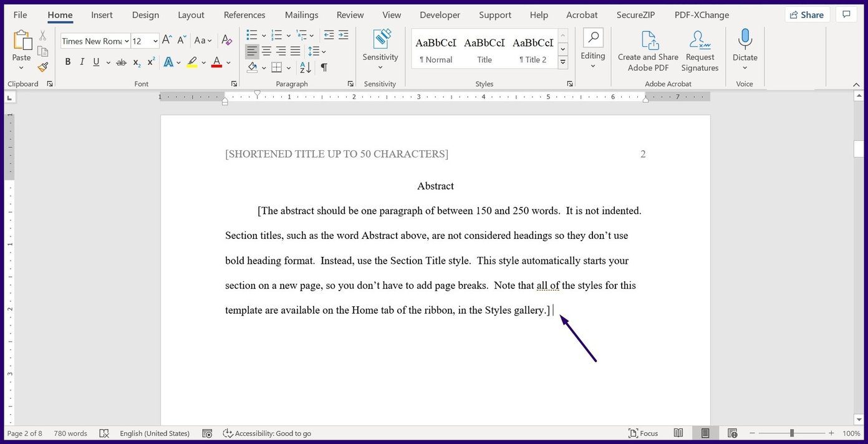This screenshot has height=444, width=868.
Task: Increase paragraph indent
Action: click(x=343, y=35)
